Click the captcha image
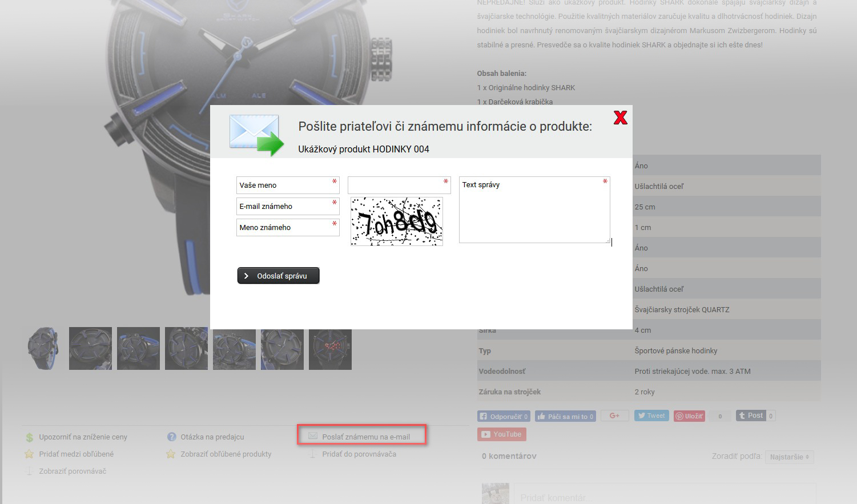 [x=396, y=221]
